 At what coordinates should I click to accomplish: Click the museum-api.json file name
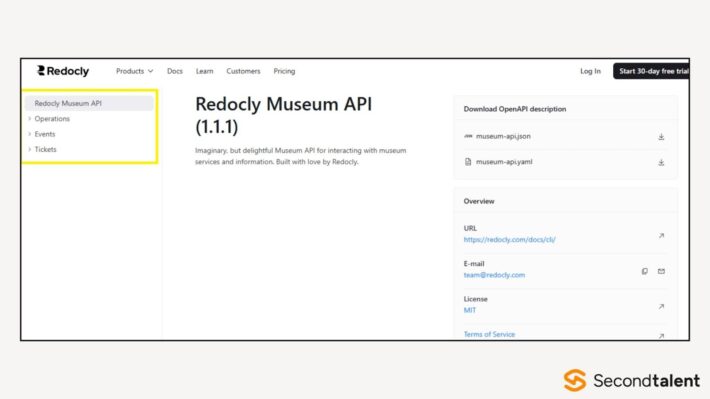503,136
